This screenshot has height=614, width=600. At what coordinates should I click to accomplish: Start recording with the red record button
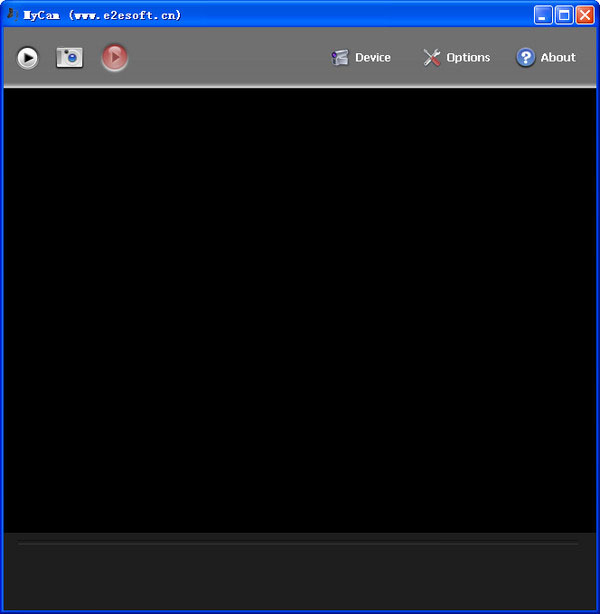tap(114, 58)
